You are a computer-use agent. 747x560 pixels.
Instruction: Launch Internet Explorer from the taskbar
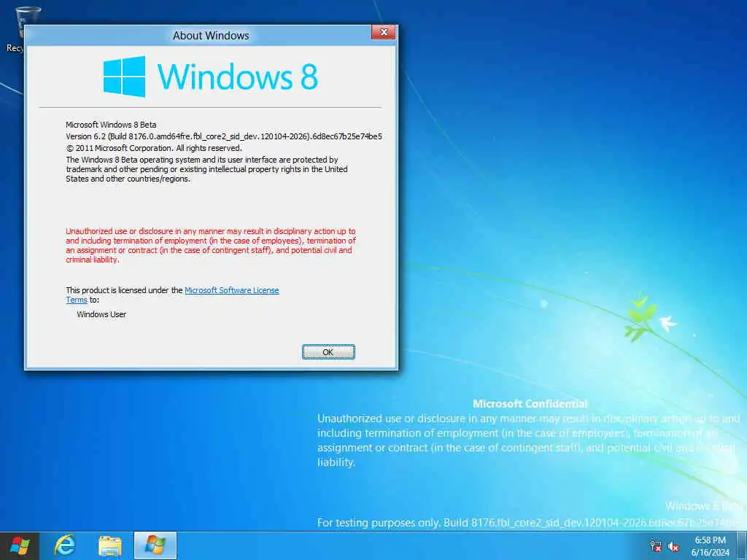point(65,545)
